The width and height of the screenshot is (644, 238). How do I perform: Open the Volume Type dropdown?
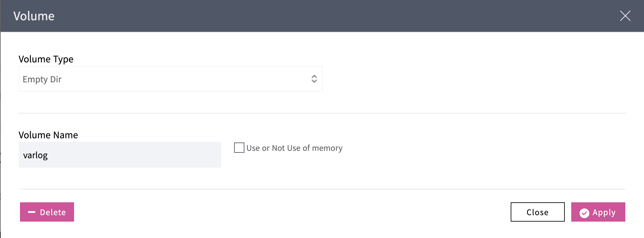point(170,79)
